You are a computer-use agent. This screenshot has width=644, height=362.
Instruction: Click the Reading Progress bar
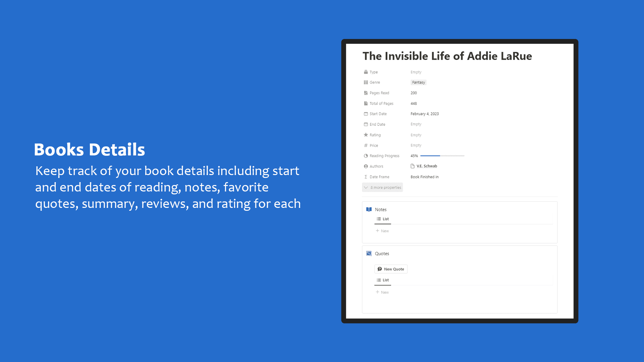tap(442, 156)
